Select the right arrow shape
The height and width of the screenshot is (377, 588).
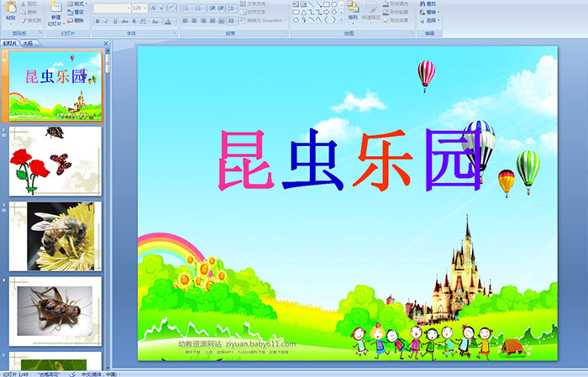point(326,13)
